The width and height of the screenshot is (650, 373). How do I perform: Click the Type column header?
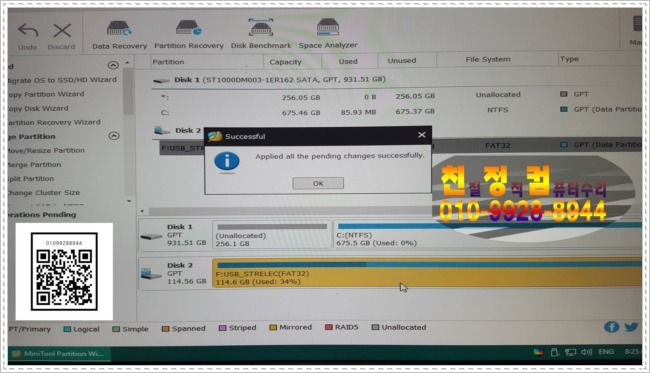click(569, 59)
